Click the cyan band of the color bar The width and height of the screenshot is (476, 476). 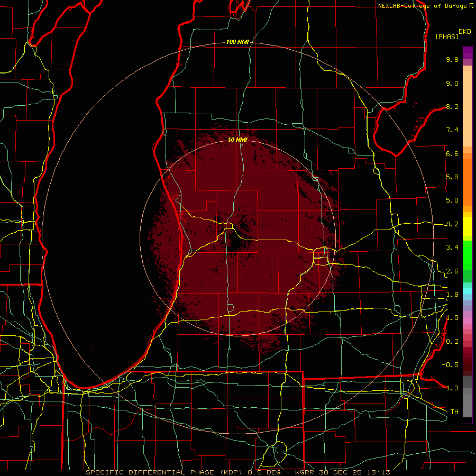[x=467, y=291]
